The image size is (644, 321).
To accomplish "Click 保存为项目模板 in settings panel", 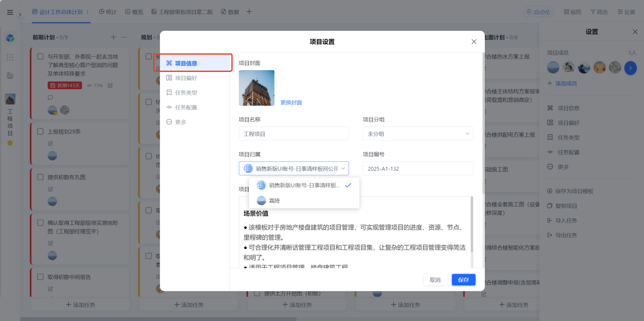I will pyautogui.click(x=570, y=191).
